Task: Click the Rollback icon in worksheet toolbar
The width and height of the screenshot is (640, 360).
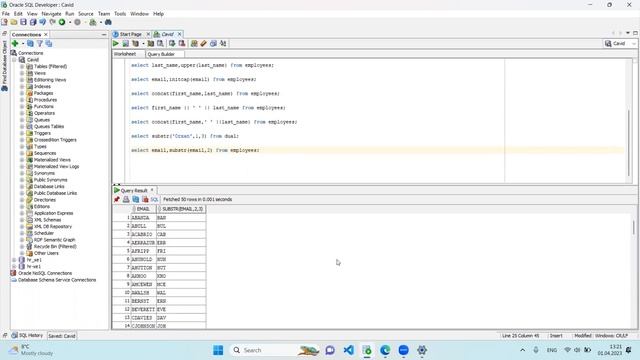Action: pos(182,43)
